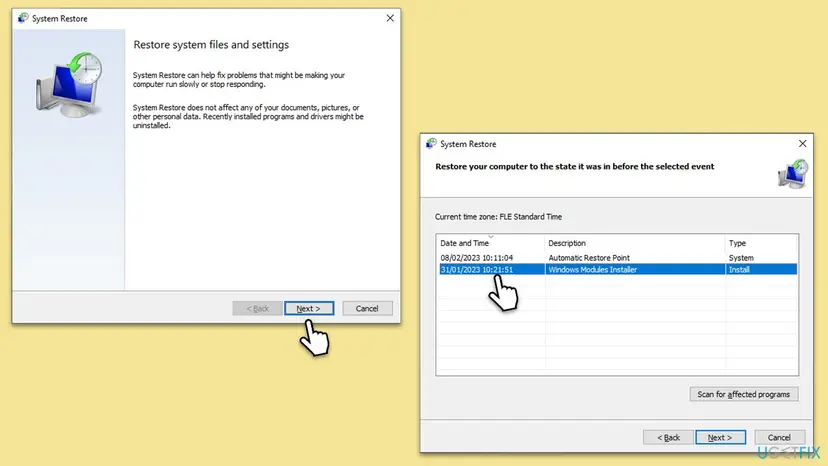
Task: Click the disabled Back button in first window
Action: click(257, 309)
